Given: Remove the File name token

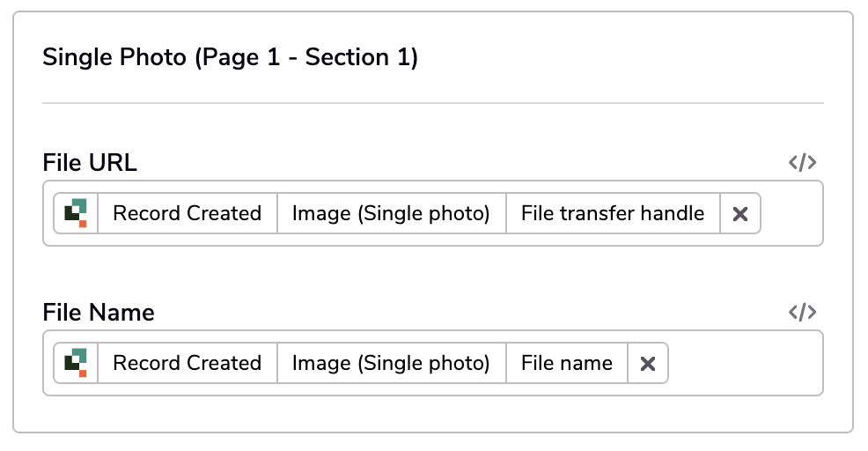Looking at the screenshot, I should [x=648, y=364].
